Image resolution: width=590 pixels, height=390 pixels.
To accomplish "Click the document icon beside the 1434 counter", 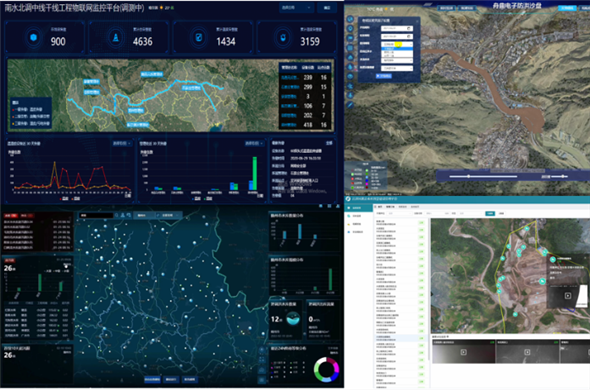I will tap(199, 37).
